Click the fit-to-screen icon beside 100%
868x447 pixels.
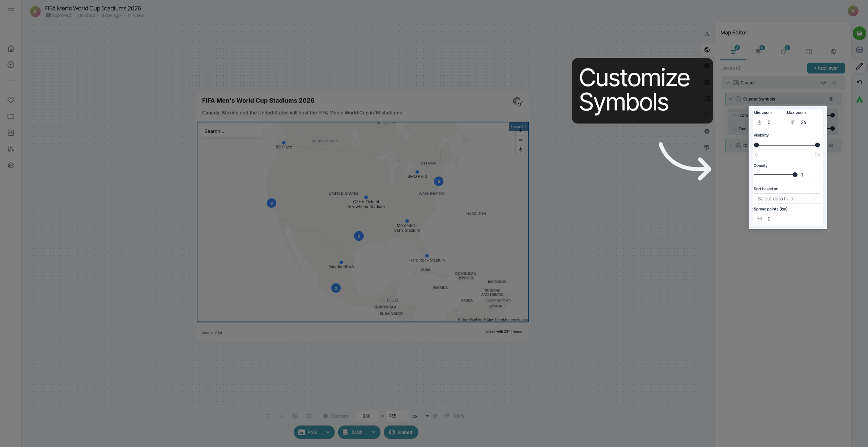pos(447,416)
